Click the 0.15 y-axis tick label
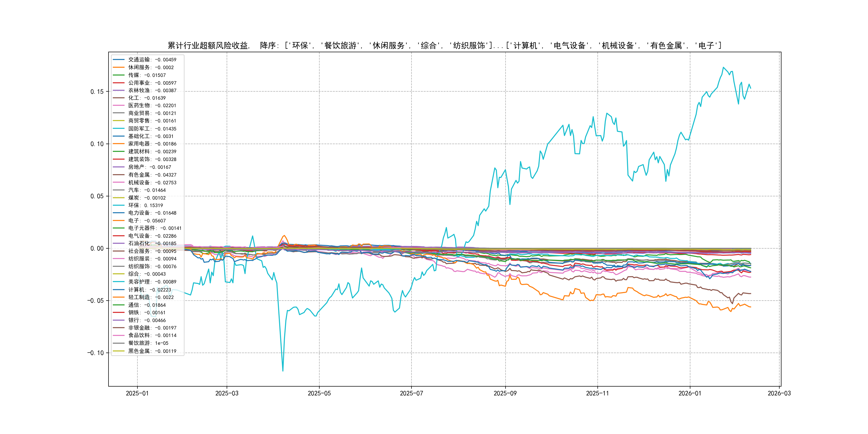 click(97, 92)
